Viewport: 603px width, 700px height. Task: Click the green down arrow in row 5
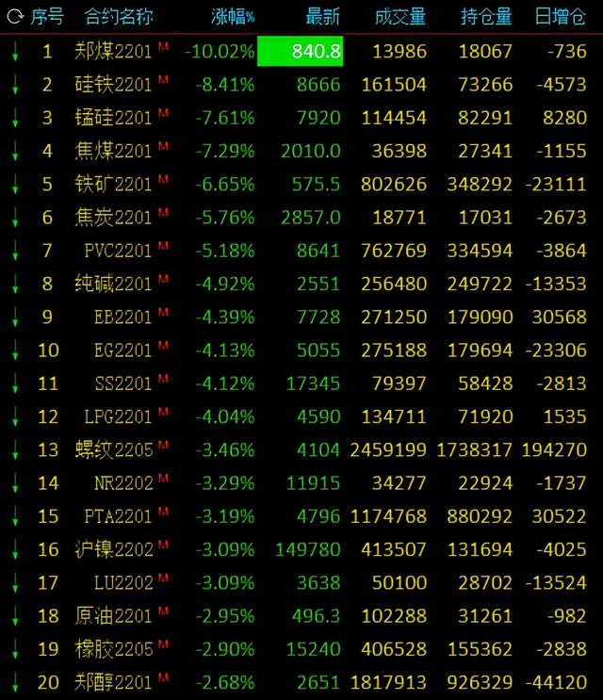15,184
